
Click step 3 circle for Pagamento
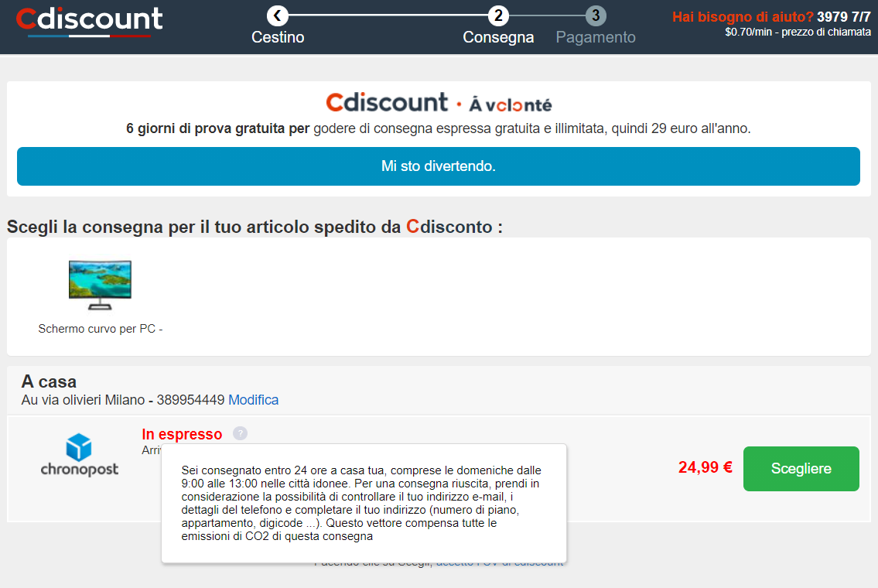click(596, 15)
